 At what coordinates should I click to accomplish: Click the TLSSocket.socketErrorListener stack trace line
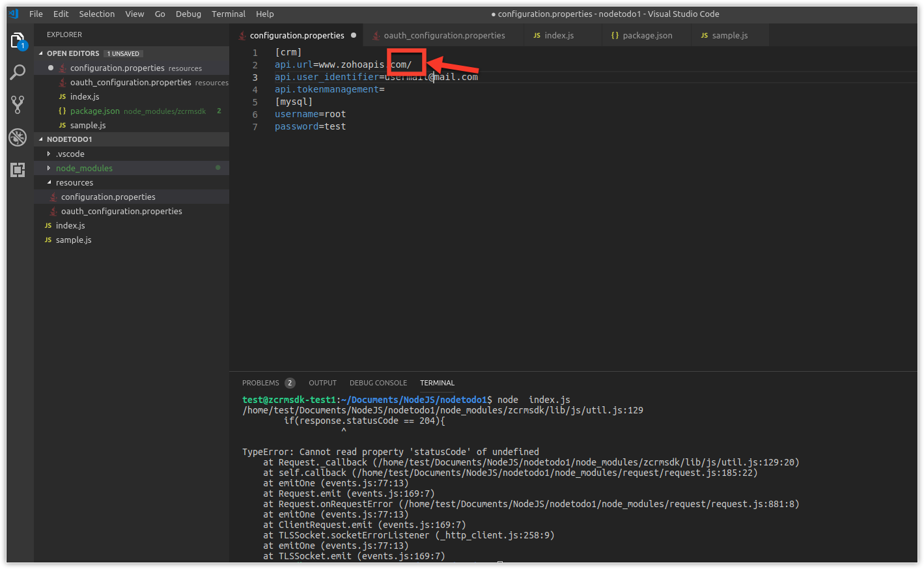pyautogui.click(x=408, y=535)
